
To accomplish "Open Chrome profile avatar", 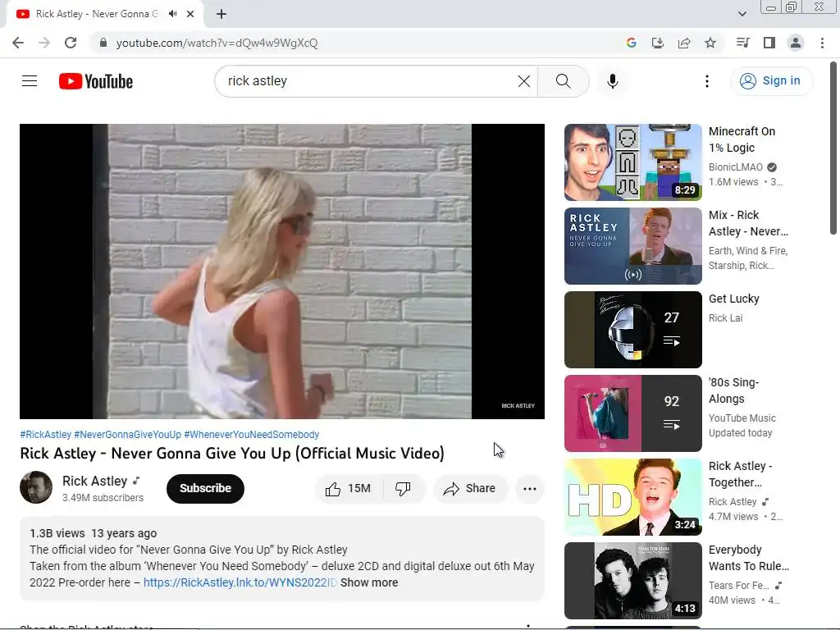I will [x=796, y=43].
